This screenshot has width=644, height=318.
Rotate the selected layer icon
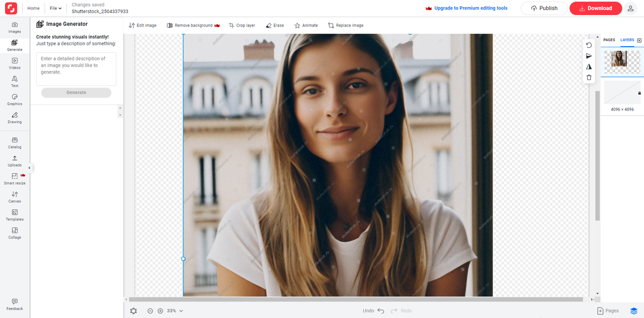pos(589,45)
